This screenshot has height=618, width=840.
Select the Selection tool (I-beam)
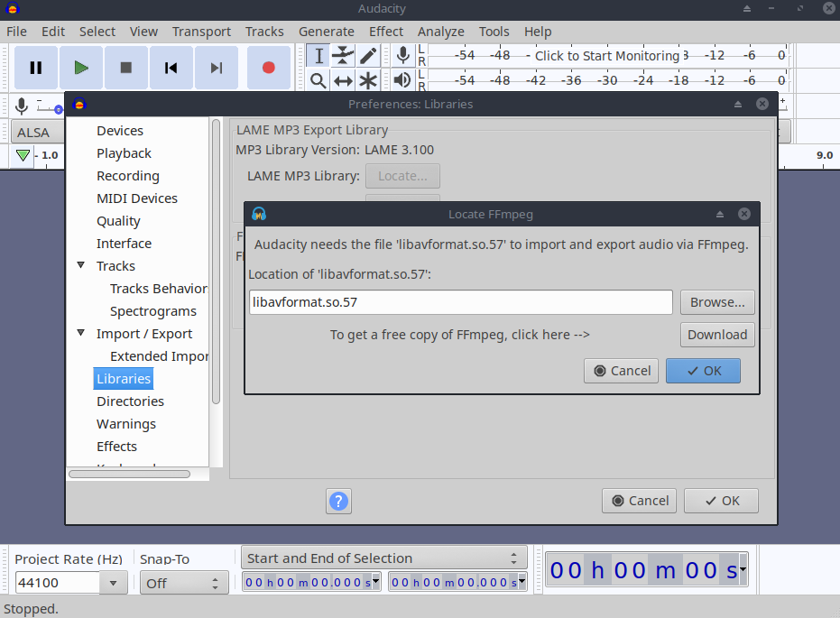tap(318, 55)
